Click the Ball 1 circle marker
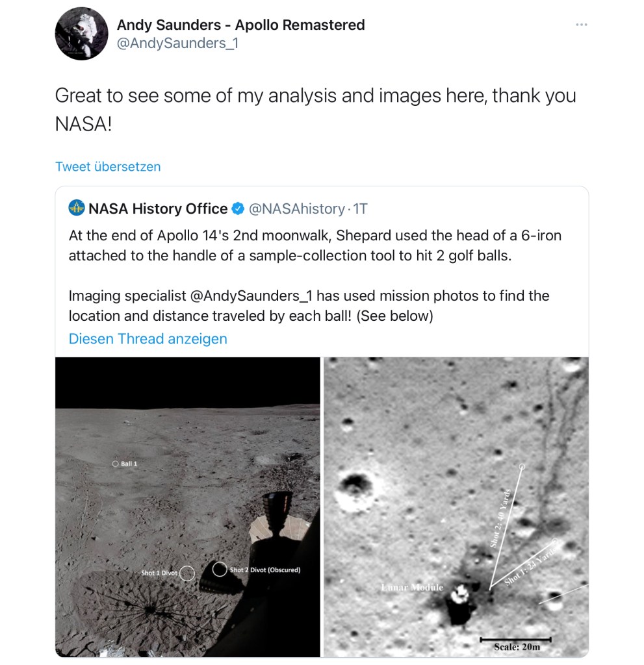Image resolution: width=644 pixels, height=665 pixels. (x=115, y=464)
